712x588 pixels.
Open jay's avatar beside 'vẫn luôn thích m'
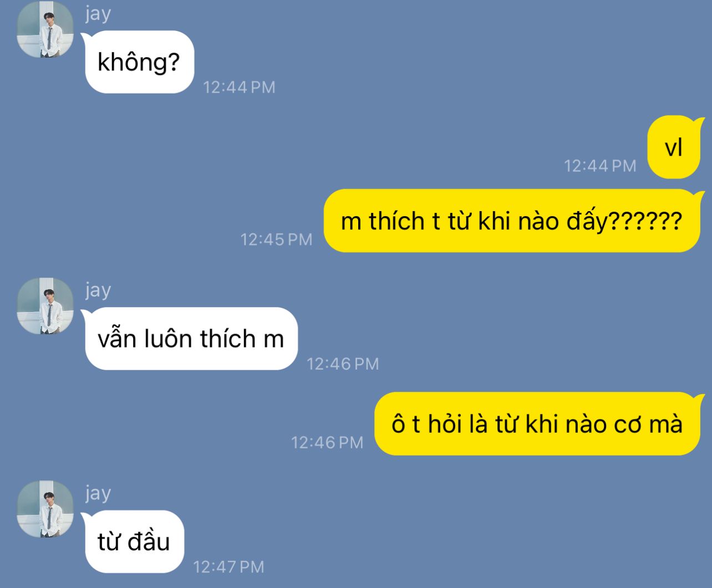pos(45,306)
